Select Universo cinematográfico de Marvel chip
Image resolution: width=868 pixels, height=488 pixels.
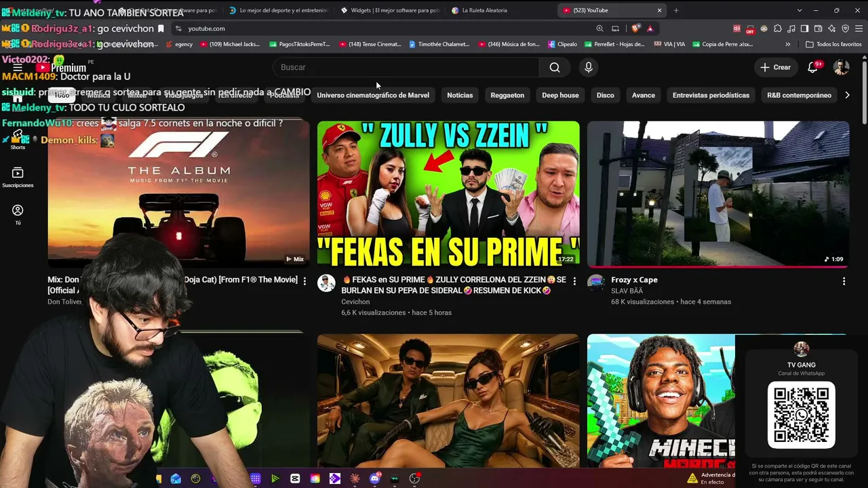coord(373,95)
